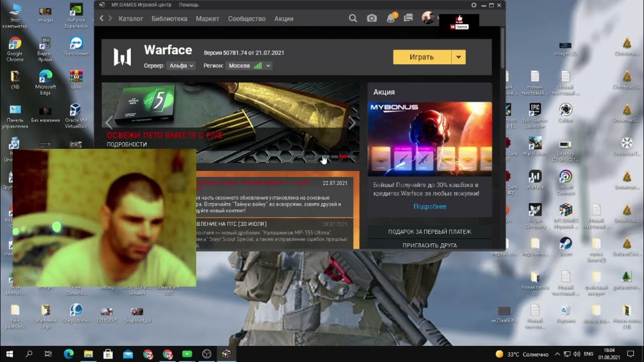
Task: Open the Акции tab
Action: click(284, 19)
